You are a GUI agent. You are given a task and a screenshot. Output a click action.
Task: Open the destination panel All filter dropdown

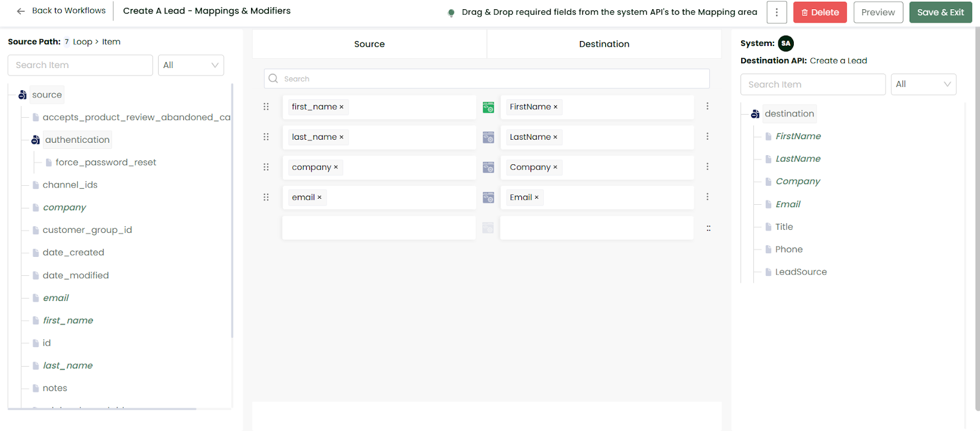[x=924, y=85]
